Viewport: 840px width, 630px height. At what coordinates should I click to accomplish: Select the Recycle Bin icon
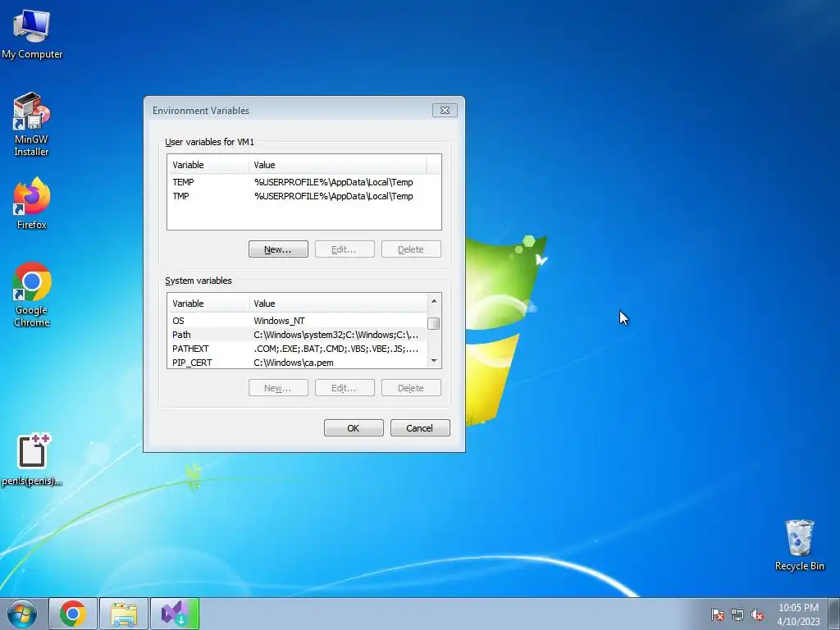point(799,545)
